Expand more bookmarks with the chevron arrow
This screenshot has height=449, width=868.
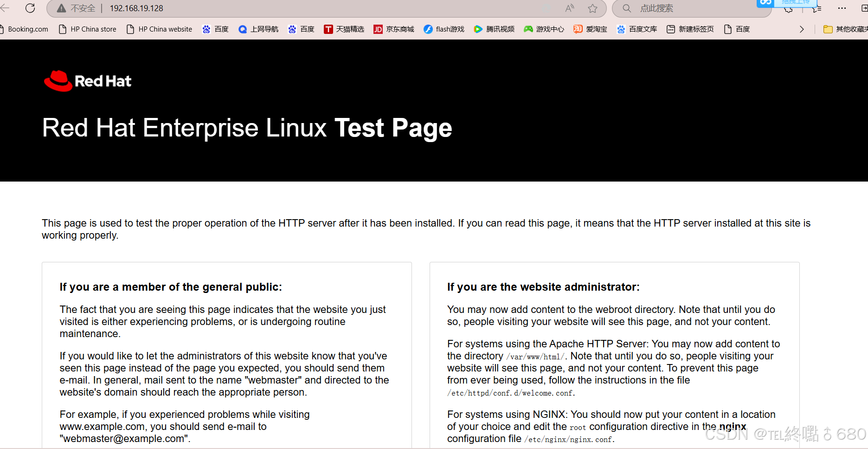(x=802, y=29)
